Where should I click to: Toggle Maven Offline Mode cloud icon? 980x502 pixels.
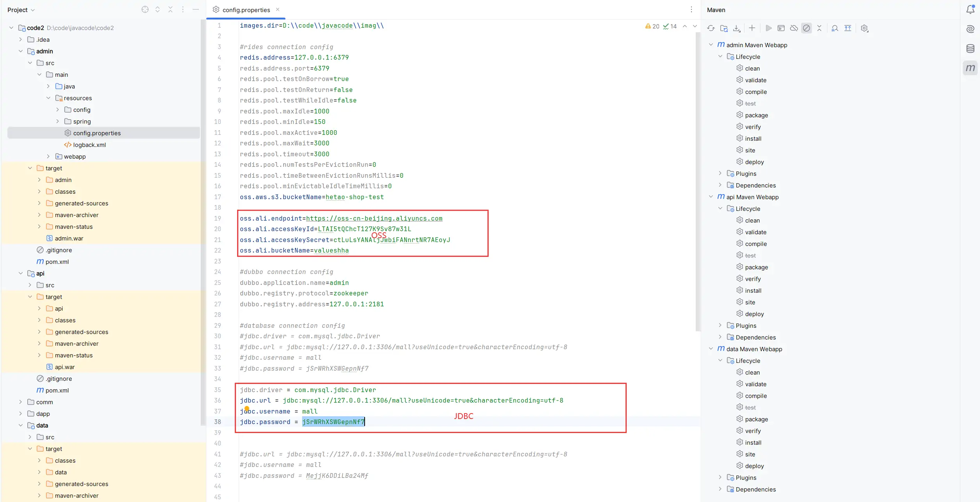pos(794,28)
